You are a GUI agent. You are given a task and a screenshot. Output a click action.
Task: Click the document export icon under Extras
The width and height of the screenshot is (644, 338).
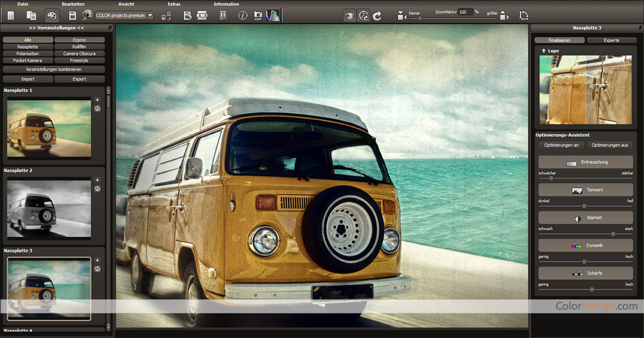click(187, 16)
